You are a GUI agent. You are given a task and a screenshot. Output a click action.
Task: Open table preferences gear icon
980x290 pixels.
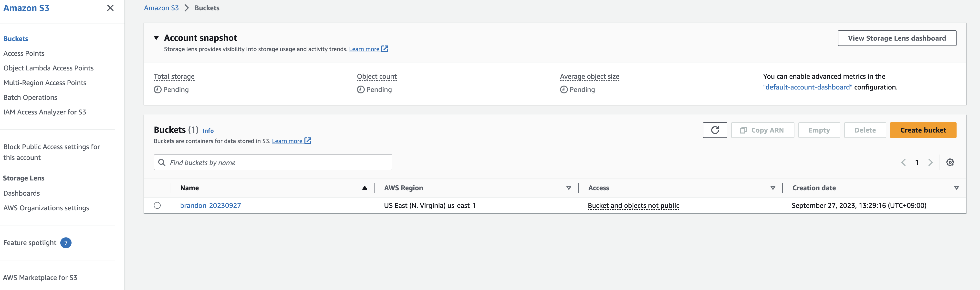[x=950, y=162]
